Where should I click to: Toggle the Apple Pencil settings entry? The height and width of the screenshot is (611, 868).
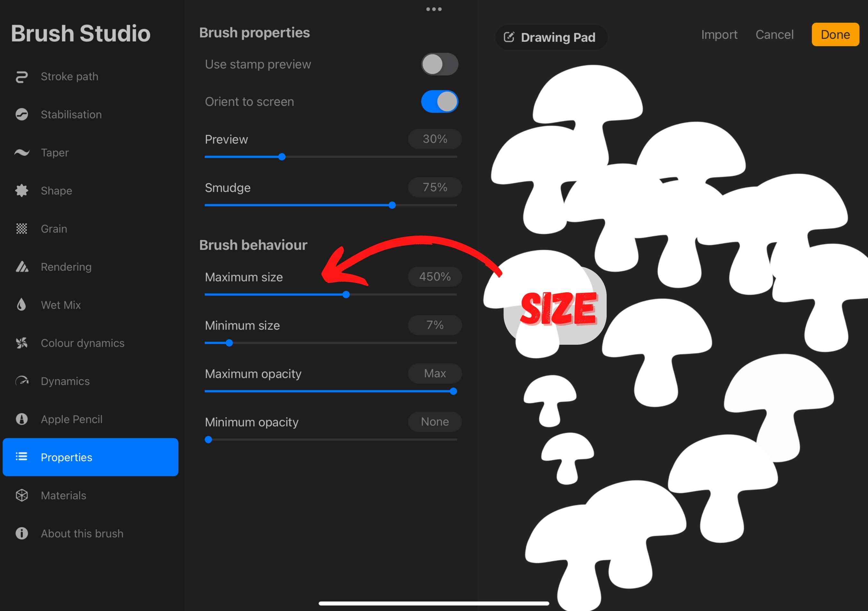pos(71,419)
